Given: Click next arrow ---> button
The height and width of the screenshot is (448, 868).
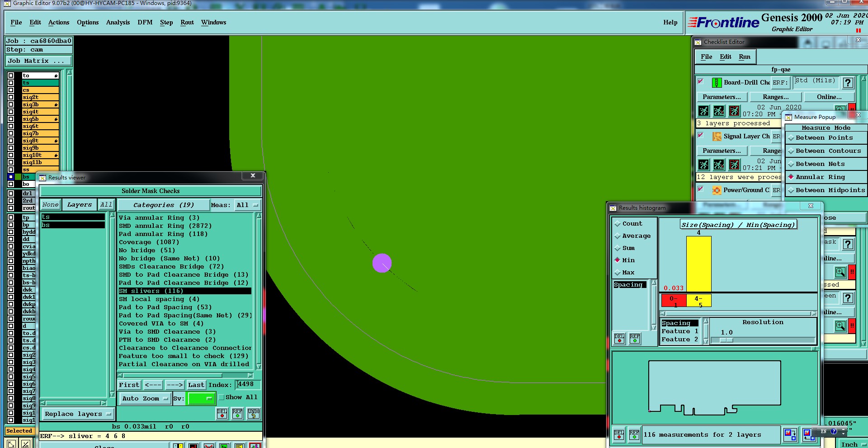Looking at the screenshot, I should [x=175, y=385].
